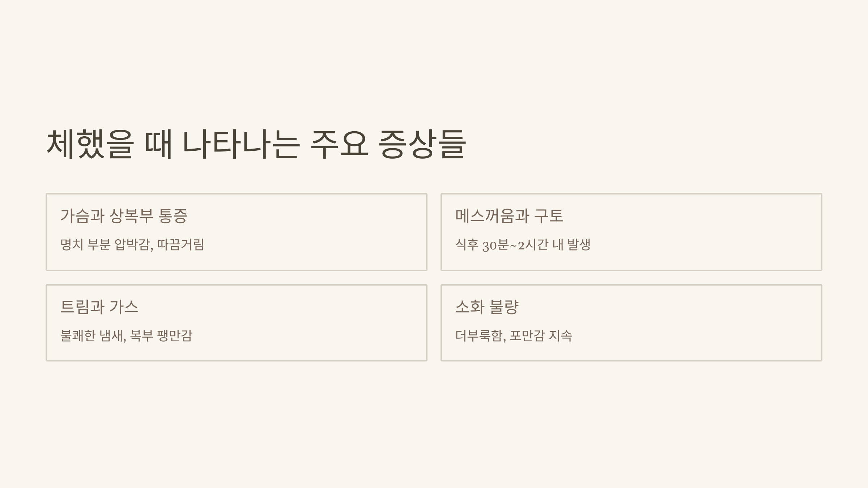Click the word 증상들 in the title

(x=422, y=144)
